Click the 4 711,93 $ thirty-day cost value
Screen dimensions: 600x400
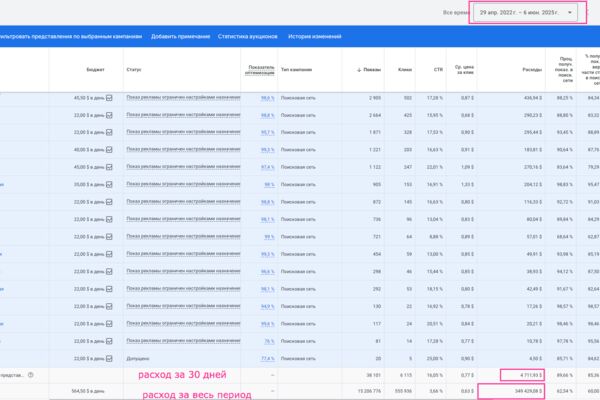point(531,375)
